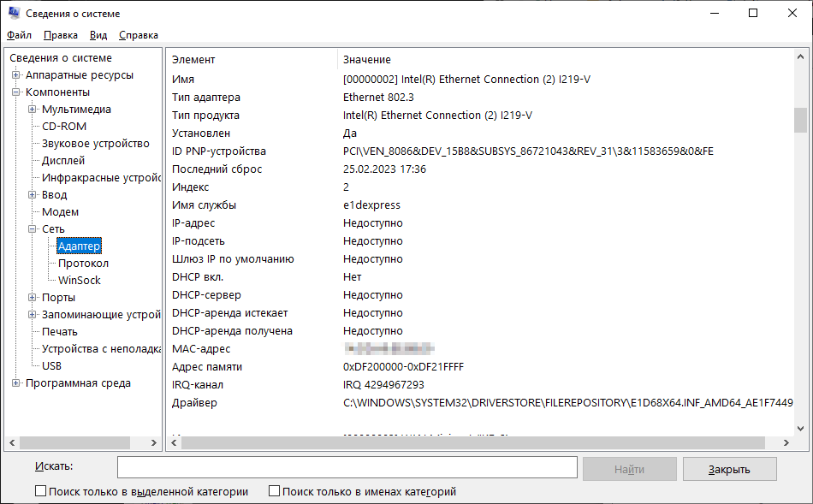Expand the Ввод branch
The width and height of the screenshot is (813, 504).
(32, 195)
